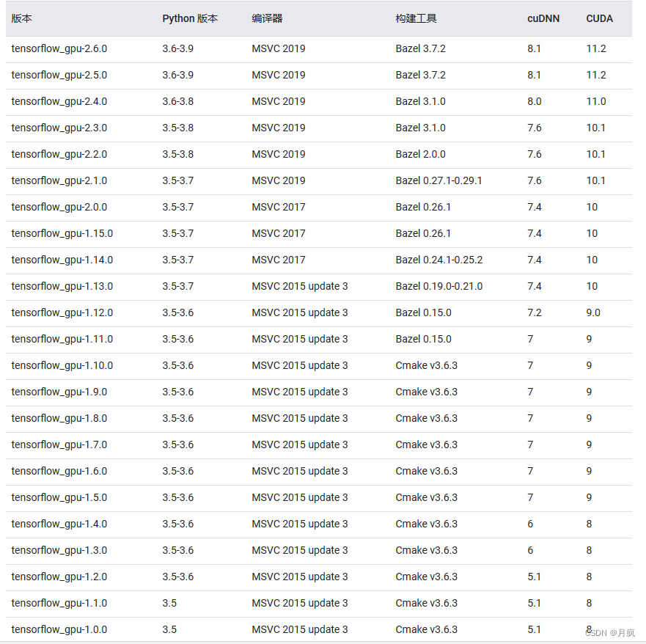Select the tensorflow_gpu-1.9.0 cell
Viewport: 646px width, 644px height.
[x=59, y=392]
